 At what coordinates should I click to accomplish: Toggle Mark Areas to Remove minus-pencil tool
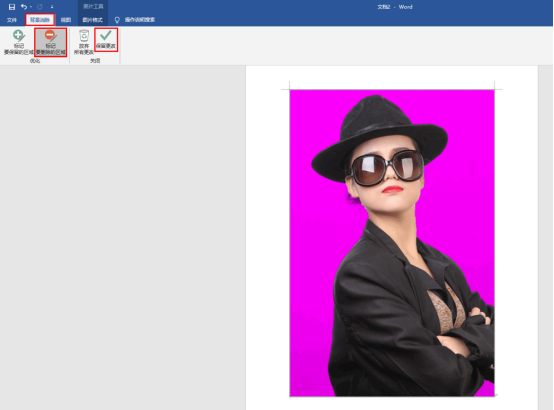coord(51,42)
